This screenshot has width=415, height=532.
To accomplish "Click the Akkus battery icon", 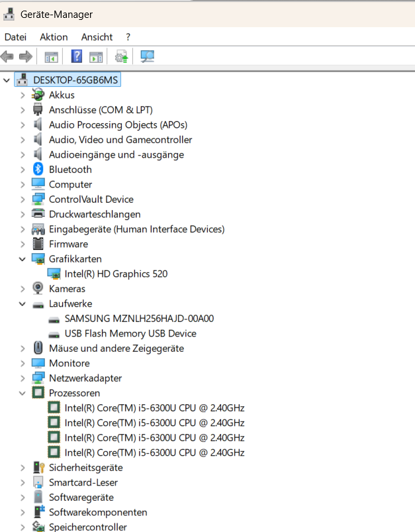I will (38, 95).
